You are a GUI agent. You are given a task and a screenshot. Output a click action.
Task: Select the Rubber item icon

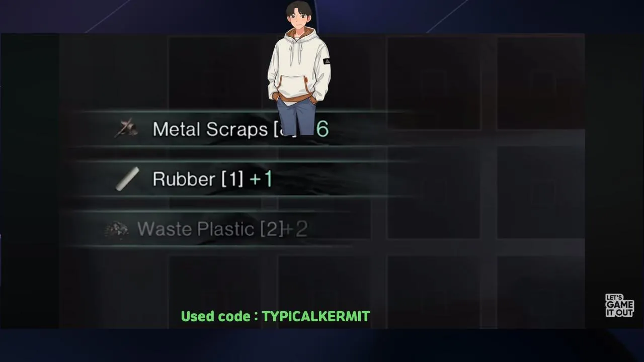coord(127,179)
